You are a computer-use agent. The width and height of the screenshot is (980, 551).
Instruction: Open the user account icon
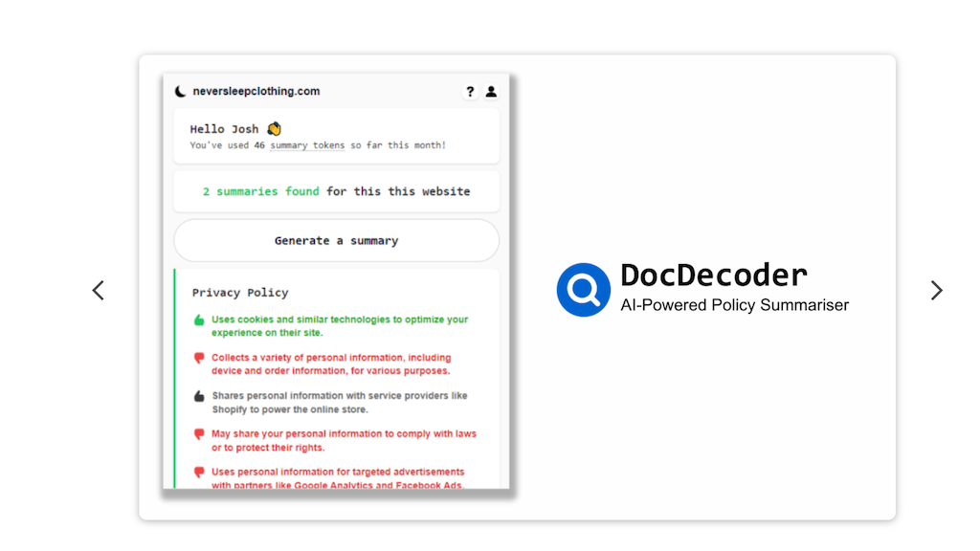[491, 92]
